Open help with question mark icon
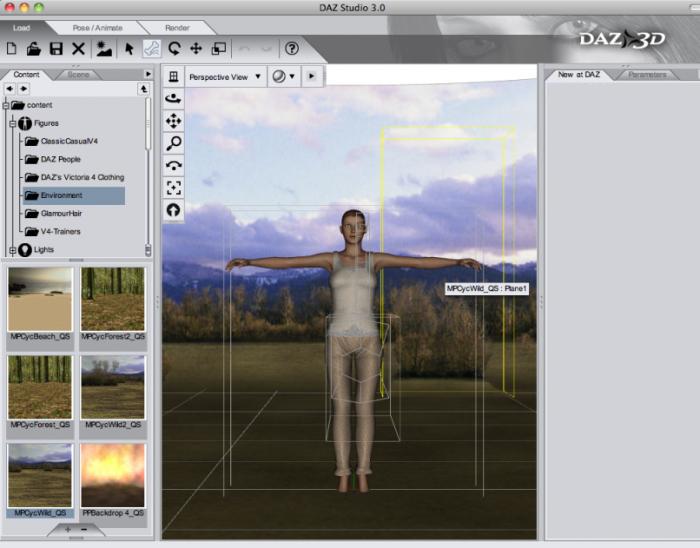This screenshot has width=700, height=548. tap(292, 48)
